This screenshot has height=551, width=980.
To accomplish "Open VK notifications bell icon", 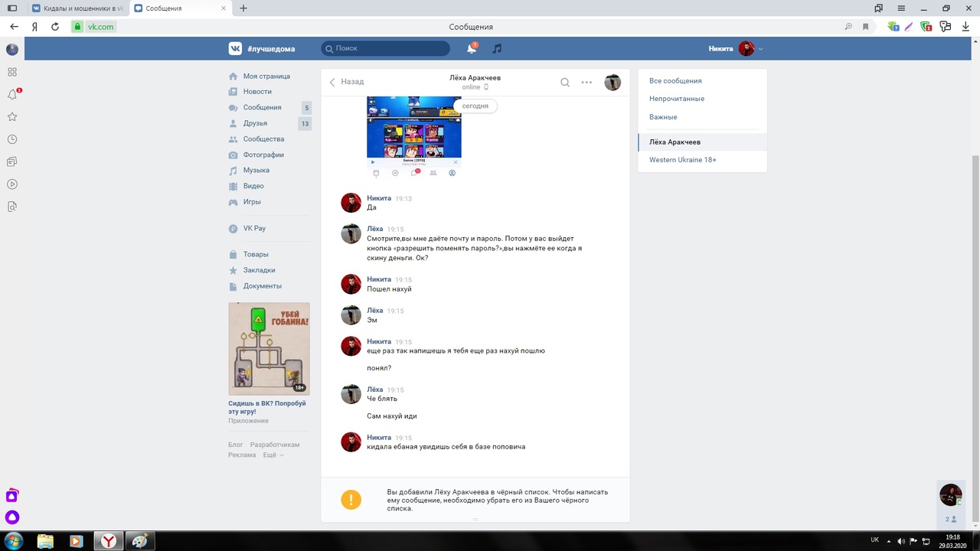I will point(472,48).
